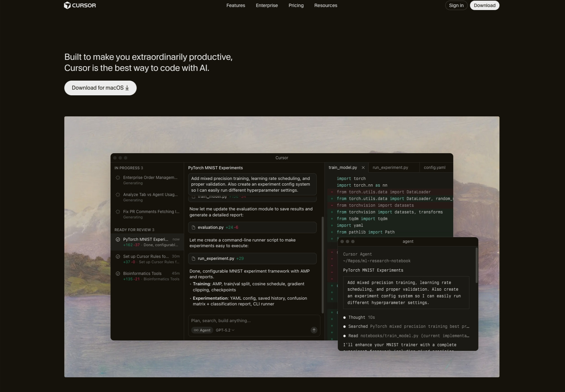This screenshot has height=392, width=565.
Task: Click check icon of Bioinformatics Tools task
Action: [x=118, y=274]
